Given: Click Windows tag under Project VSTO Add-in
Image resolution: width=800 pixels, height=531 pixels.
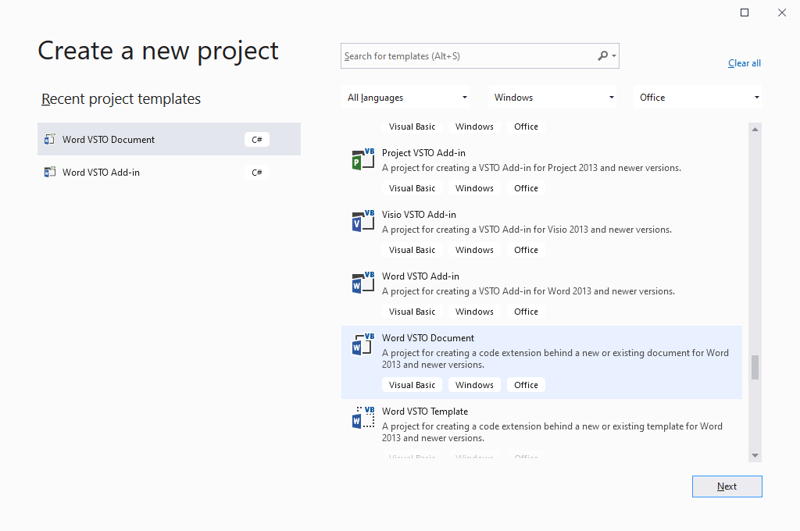Looking at the screenshot, I should [x=474, y=188].
